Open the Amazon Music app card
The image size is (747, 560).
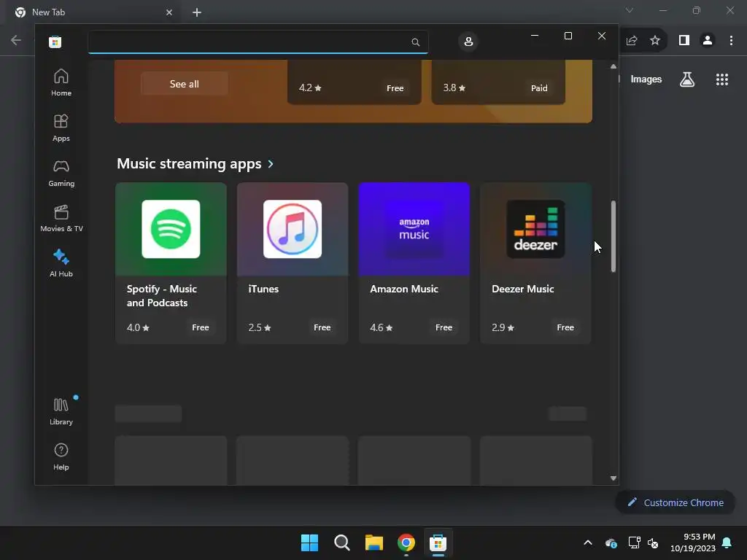[x=414, y=262]
